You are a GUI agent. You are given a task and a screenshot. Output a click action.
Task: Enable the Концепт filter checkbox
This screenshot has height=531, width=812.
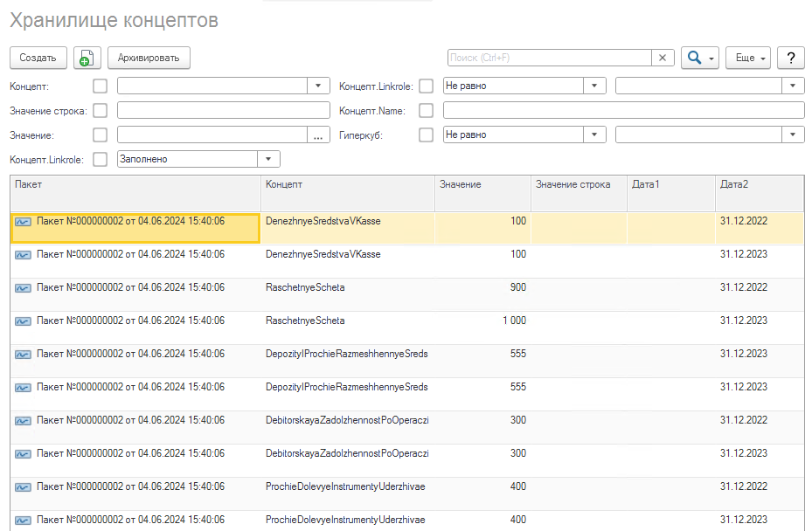[x=100, y=86]
